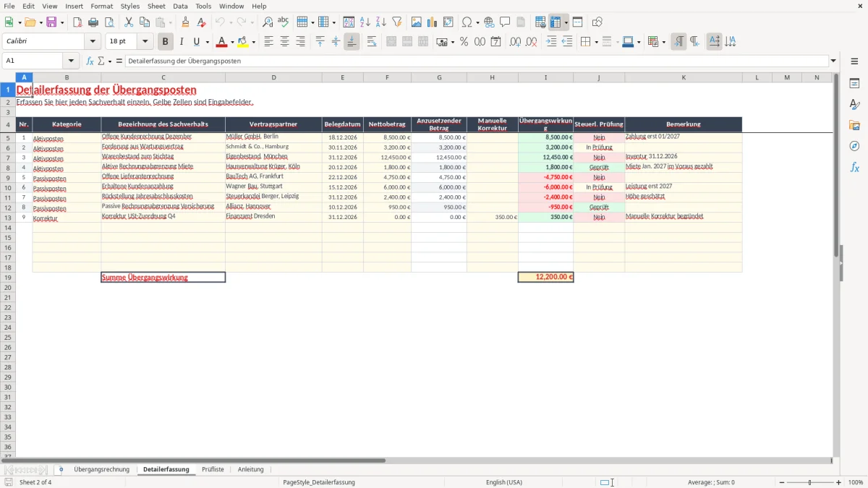Open Find & Replace
868x488 pixels.
(267, 22)
